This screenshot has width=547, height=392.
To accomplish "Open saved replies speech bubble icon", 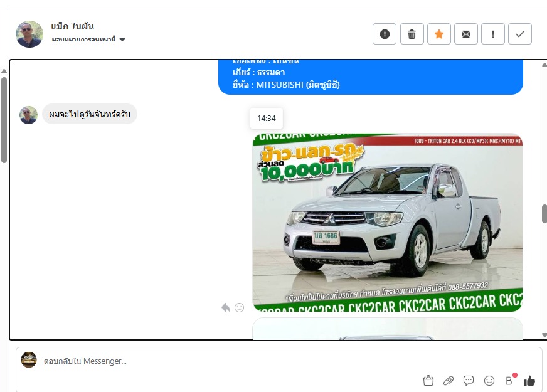I will [469, 381].
